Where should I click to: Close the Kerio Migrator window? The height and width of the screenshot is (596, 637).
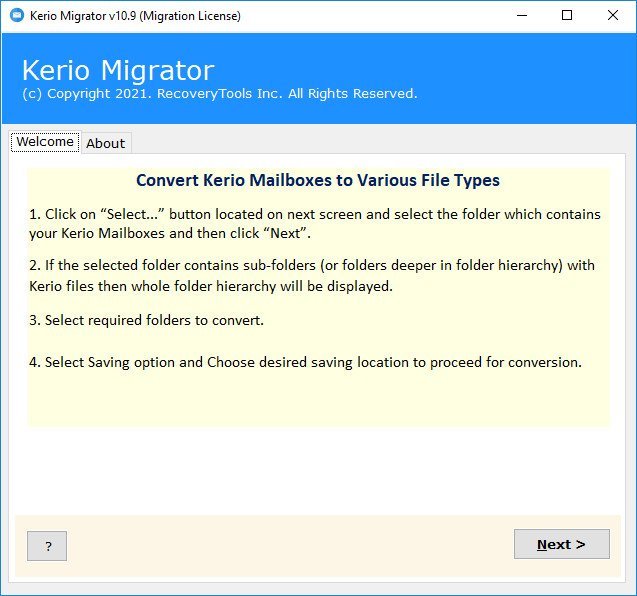(613, 15)
